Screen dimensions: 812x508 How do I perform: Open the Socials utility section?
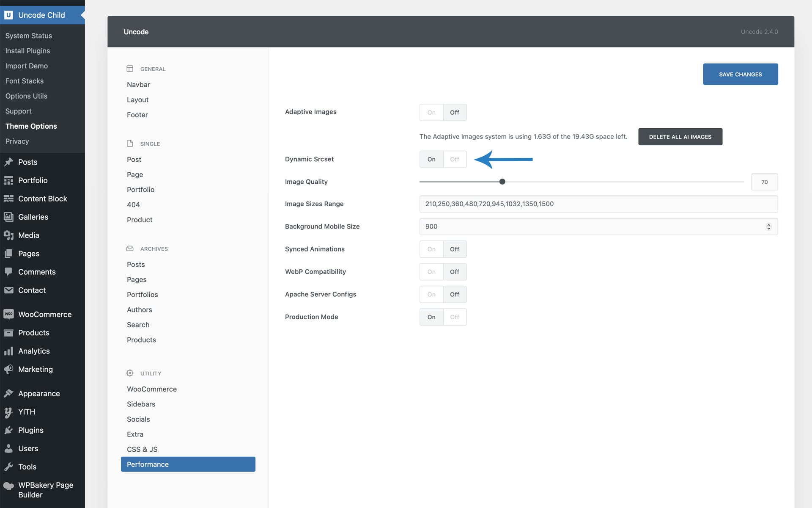tap(138, 419)
